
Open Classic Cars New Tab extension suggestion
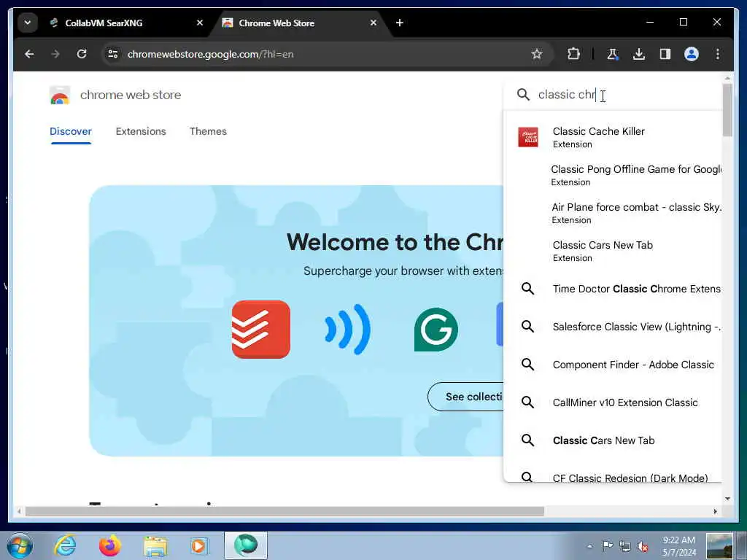point(613,251)
